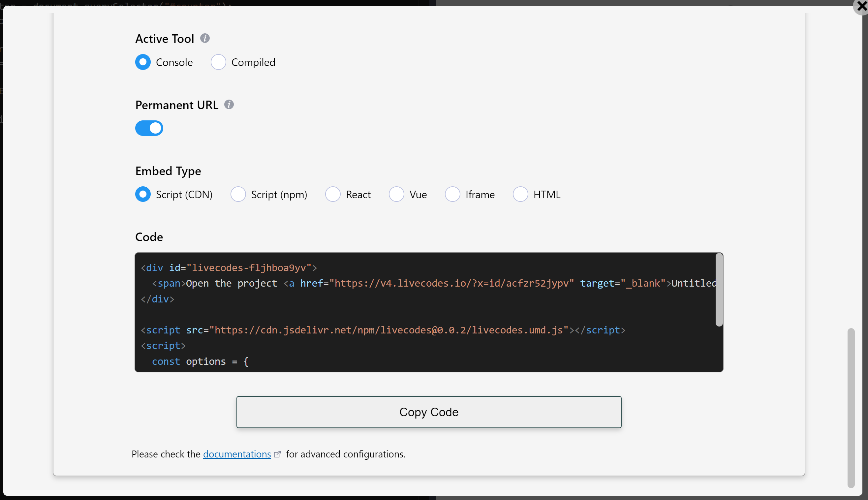Close the embed dialog
The image size is (868, 500).
[861, 7]
